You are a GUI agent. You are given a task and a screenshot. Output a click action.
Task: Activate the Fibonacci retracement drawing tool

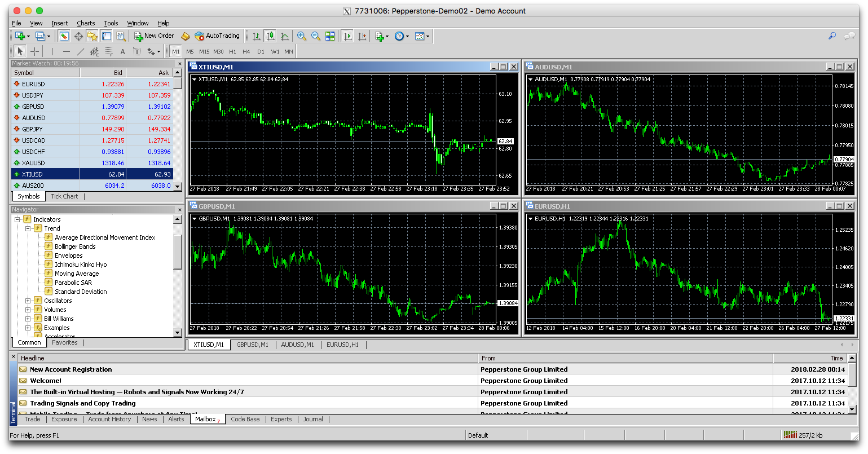point(108,51)
